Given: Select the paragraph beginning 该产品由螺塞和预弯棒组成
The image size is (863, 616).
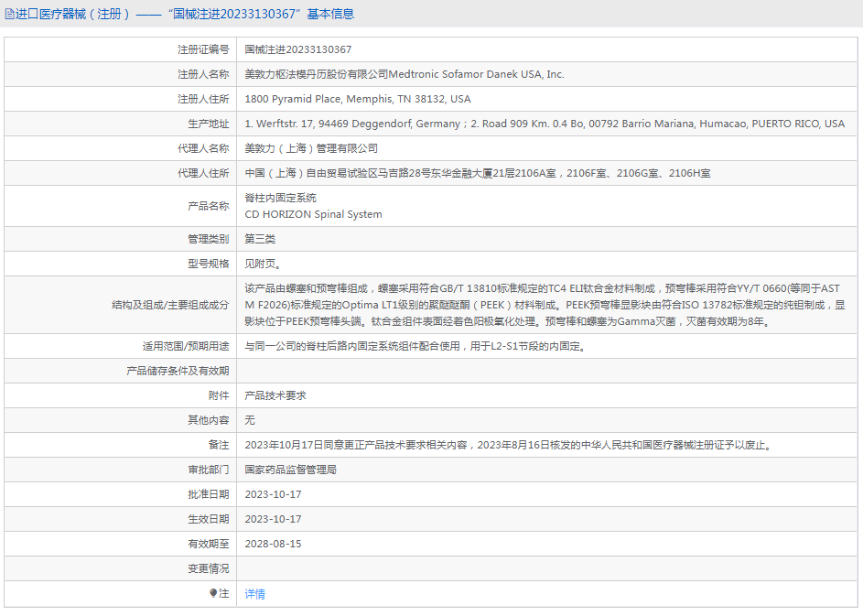Looking at the screenshot, I should click(x=545, y=305).
